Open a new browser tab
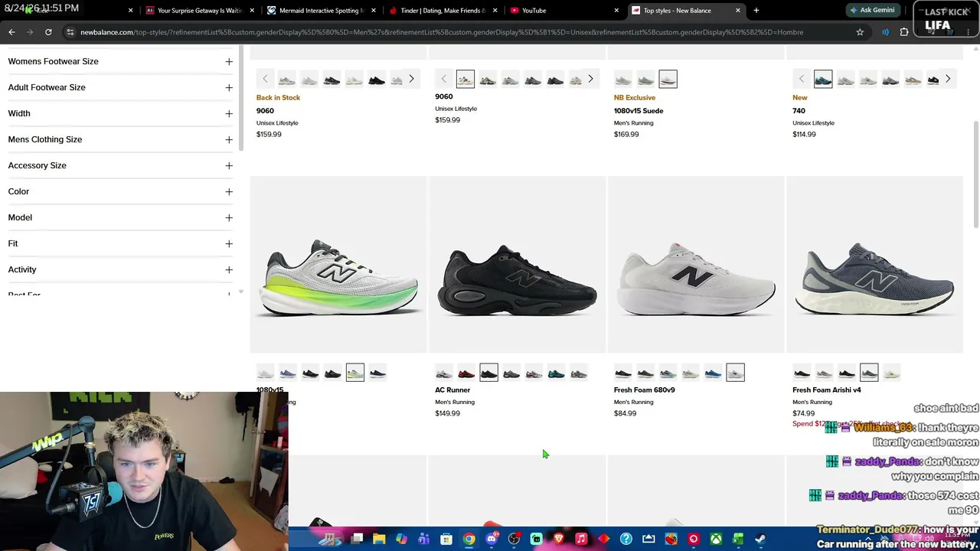 (756, 11)
